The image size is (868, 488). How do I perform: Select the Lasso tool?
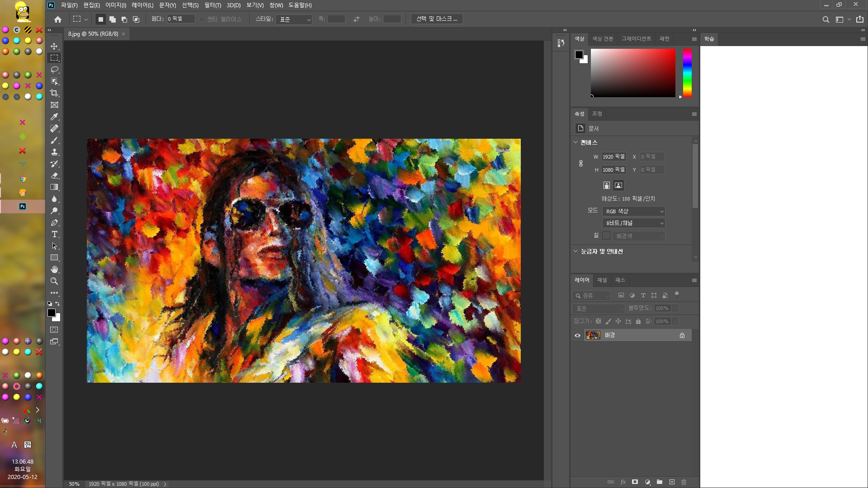pyautogui.click(x=54, y=70)
